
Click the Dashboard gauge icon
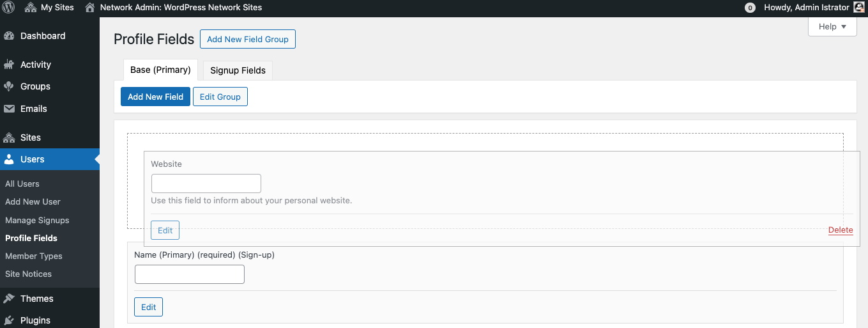pos(9,36)
